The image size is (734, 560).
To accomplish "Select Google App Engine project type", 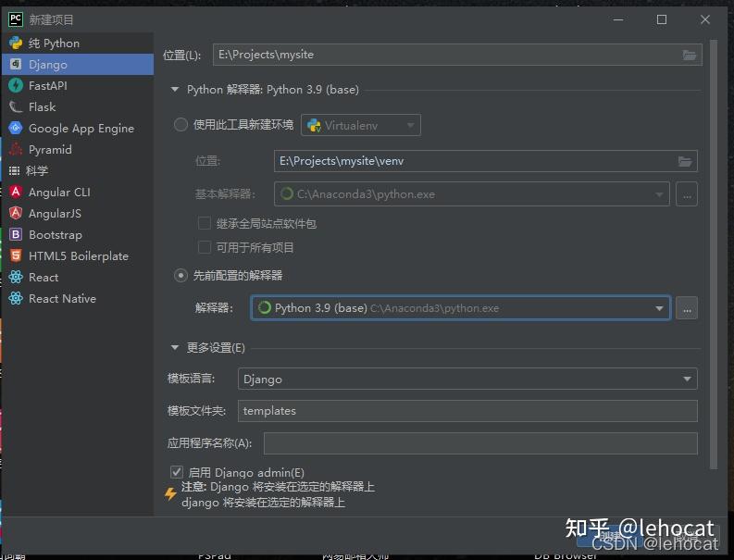I will click(78, 129).
